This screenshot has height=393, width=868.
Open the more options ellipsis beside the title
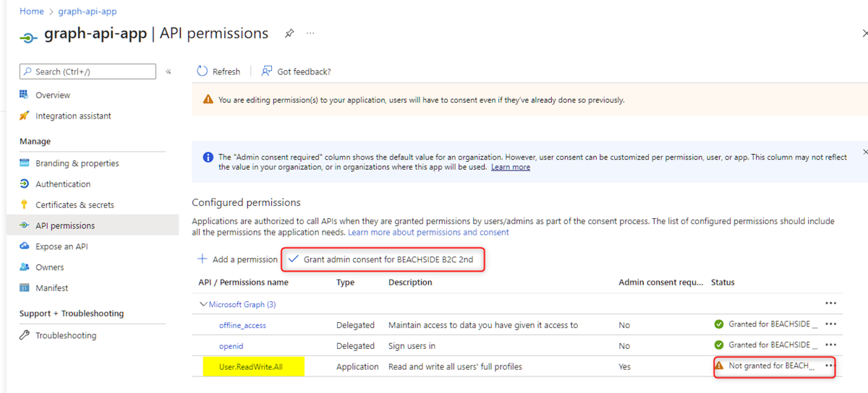point(310,33)
